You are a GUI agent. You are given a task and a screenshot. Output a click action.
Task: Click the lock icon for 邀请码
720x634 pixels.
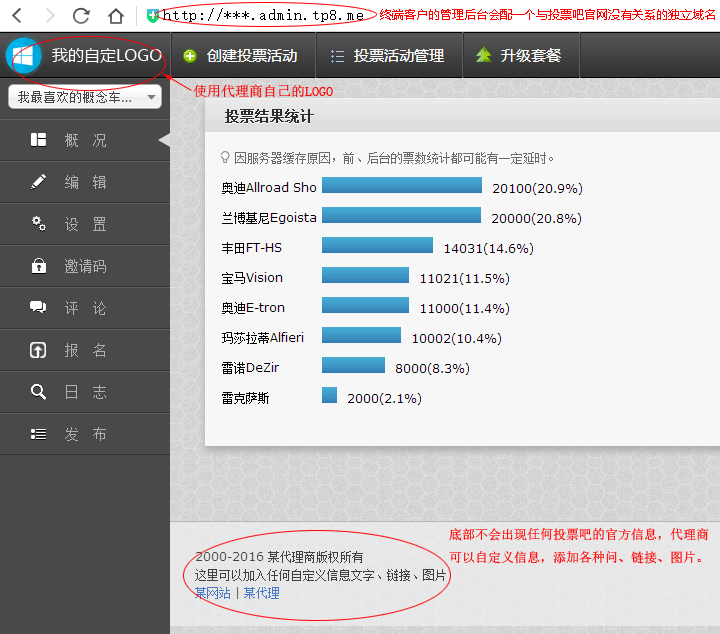(39, 266)
